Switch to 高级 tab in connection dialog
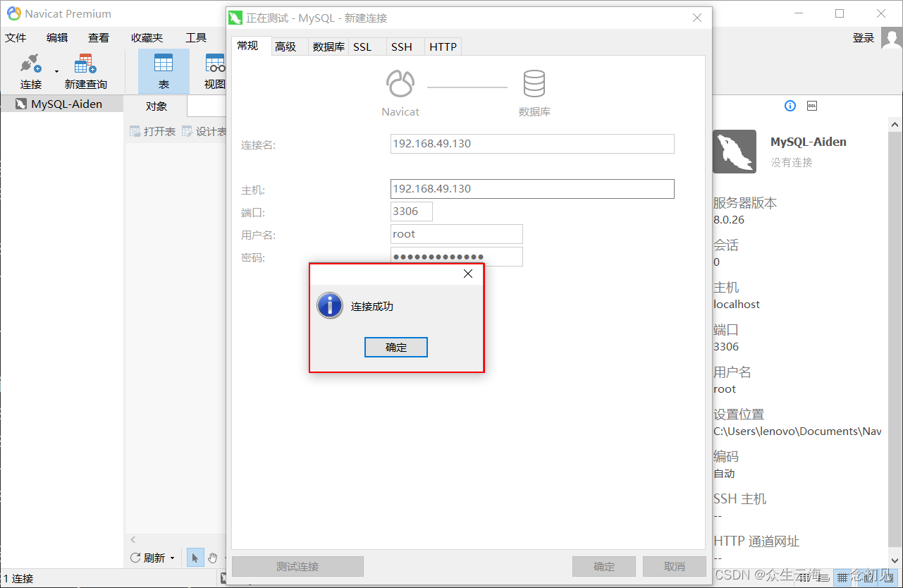This screenshot has width=903, height=588. 285,47
